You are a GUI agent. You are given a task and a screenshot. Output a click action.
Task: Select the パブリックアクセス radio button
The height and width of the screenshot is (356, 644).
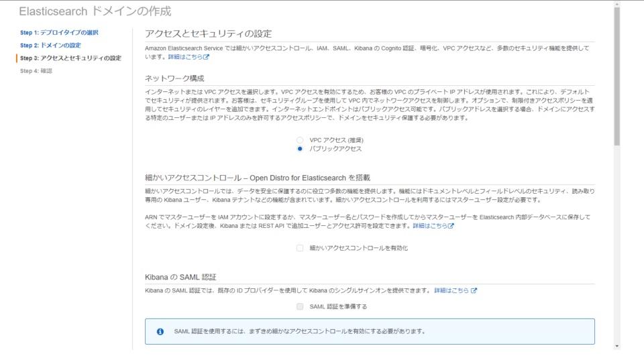300,149
